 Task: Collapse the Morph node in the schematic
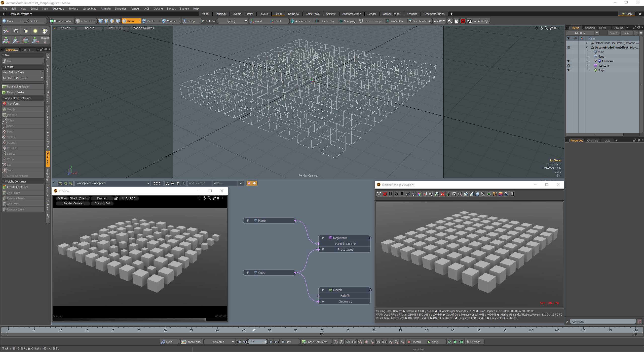click(323, 290)
